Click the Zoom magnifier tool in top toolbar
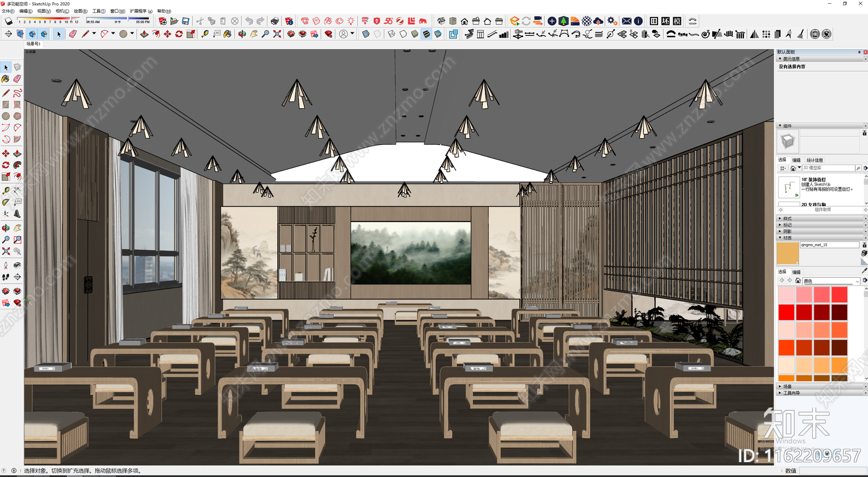The width and height of the screenshot is (868, 477). tap(265, 34)
